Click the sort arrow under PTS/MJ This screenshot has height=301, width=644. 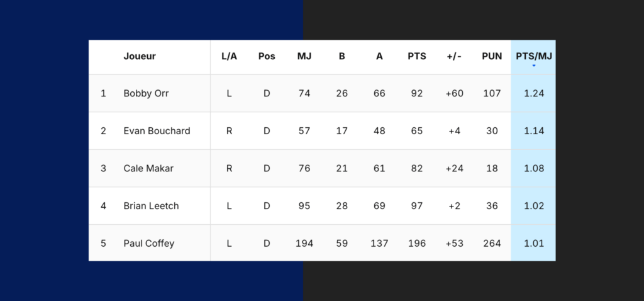[x=533, y=65]
